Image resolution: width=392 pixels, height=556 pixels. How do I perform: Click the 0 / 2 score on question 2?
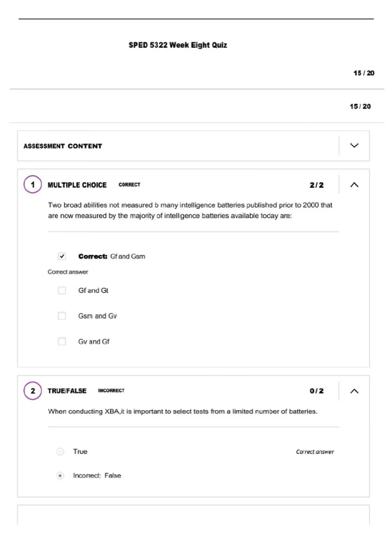tap(317, 391)
